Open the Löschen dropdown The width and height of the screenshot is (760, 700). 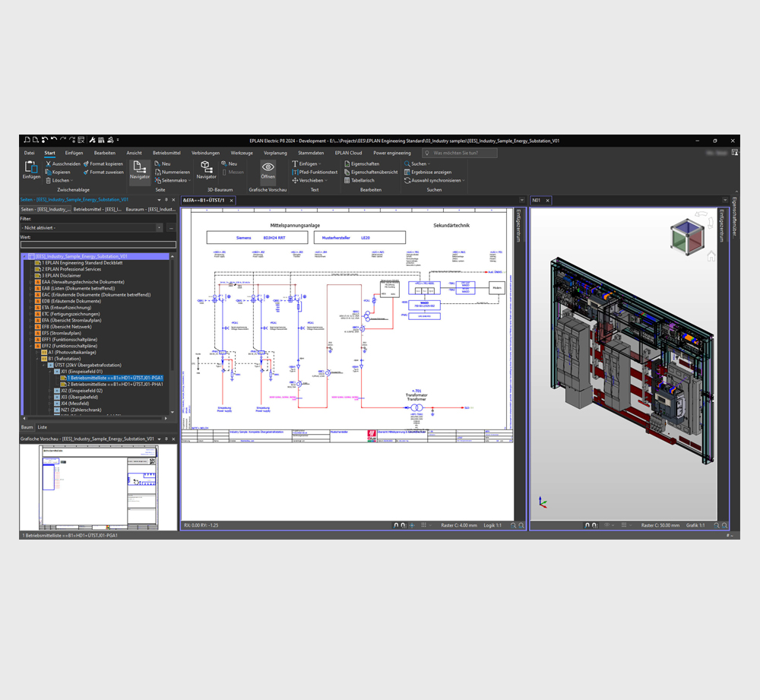click(x=59, y=180)
